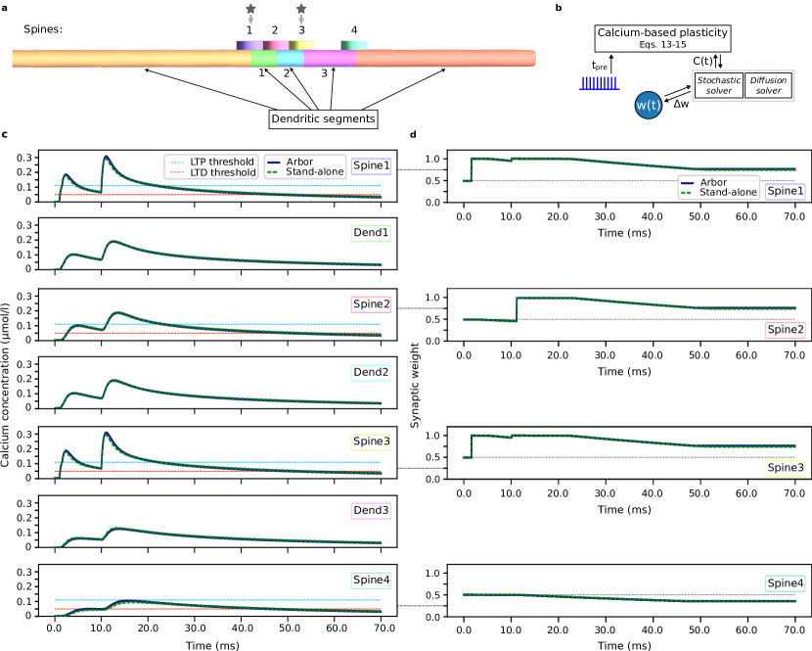Viewport: 812px width, 651px height.
Task: Select the Dend1 panel label
Action: [x=371, y=233]
